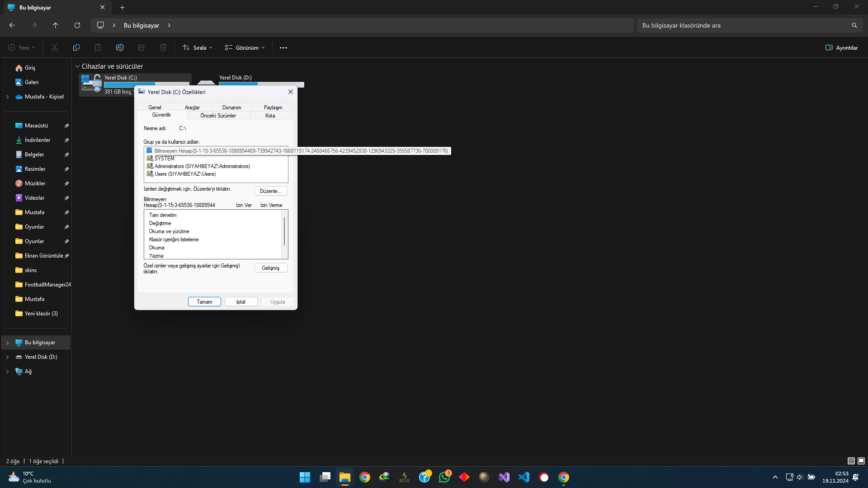Open the Yeni dropdown

pyautogui.click(x=21, y=47)
